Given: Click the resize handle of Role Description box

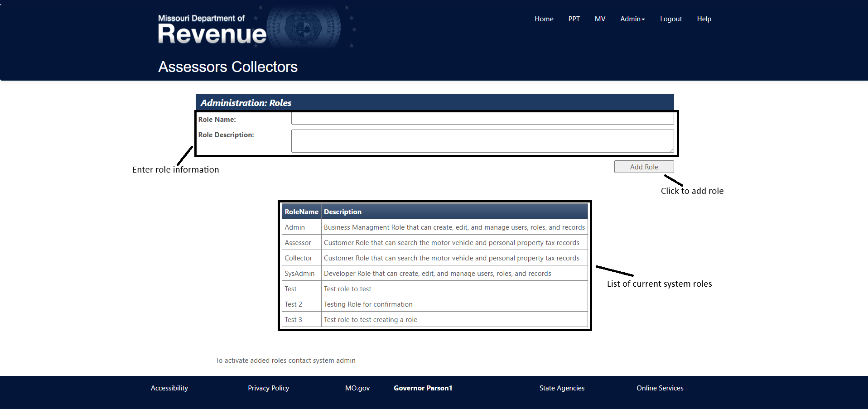Looking at the screenshot, I should coord(671,150).
